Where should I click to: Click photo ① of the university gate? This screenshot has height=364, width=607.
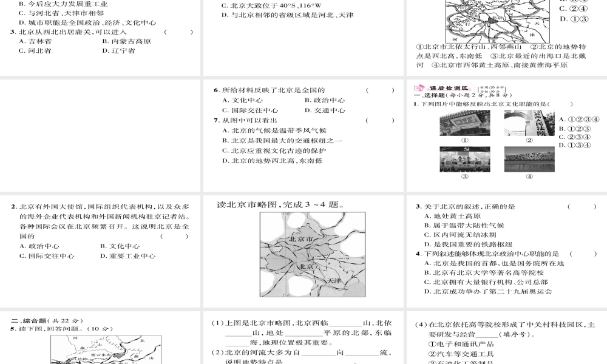pos(465,123)
